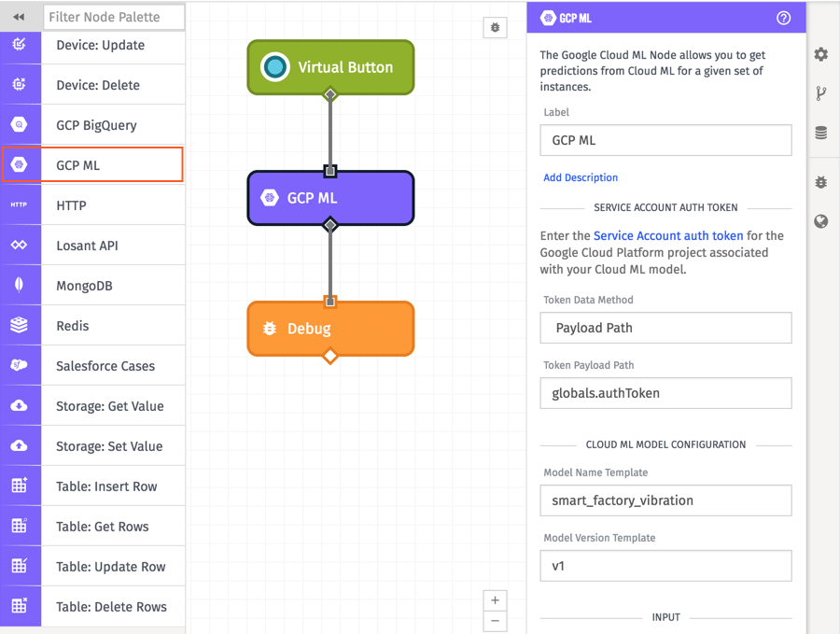Select Table: Insert Row in the palette
The image size is (840, 634).
(106, 486)
